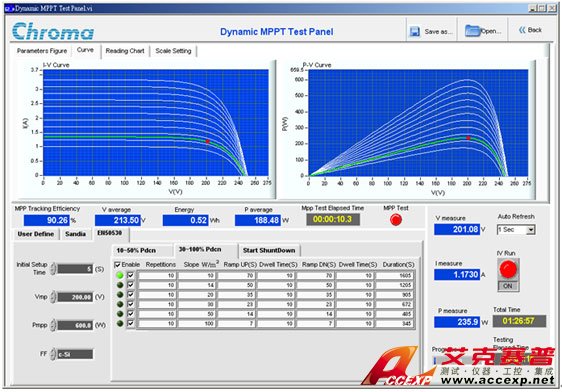Click the red marker on P-V curve

(468, 138)
